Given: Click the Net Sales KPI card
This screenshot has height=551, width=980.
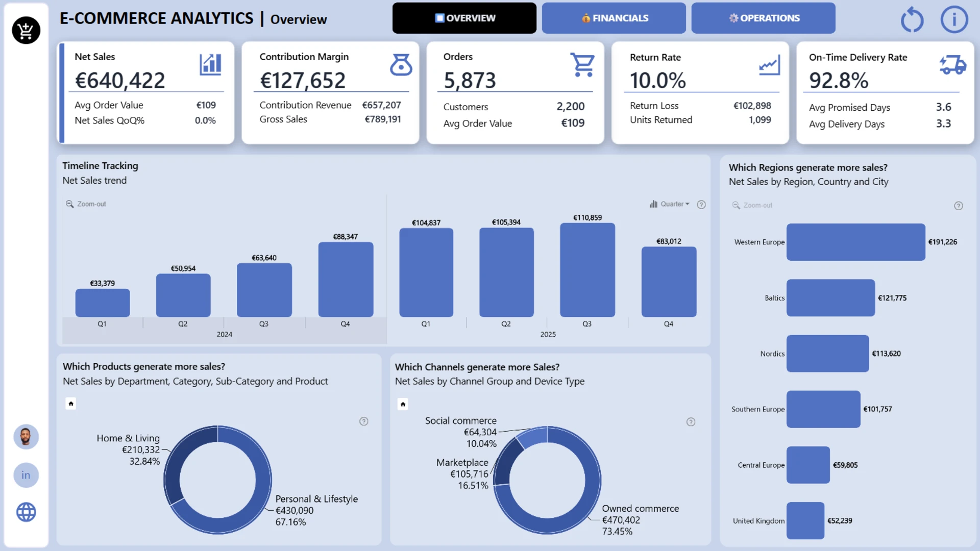Looking at the screenshot, I should [x=145, y=92].
